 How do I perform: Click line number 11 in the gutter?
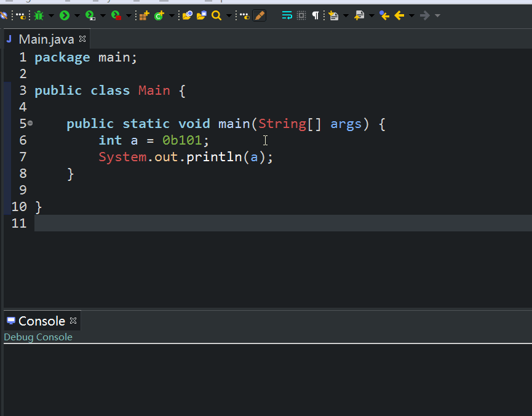coord(19,223)
